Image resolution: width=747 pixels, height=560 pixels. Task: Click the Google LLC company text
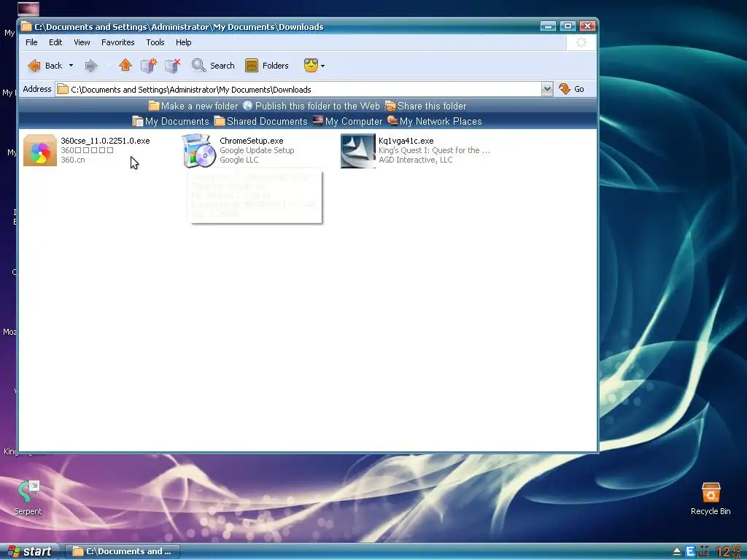[x=239, y=160]
